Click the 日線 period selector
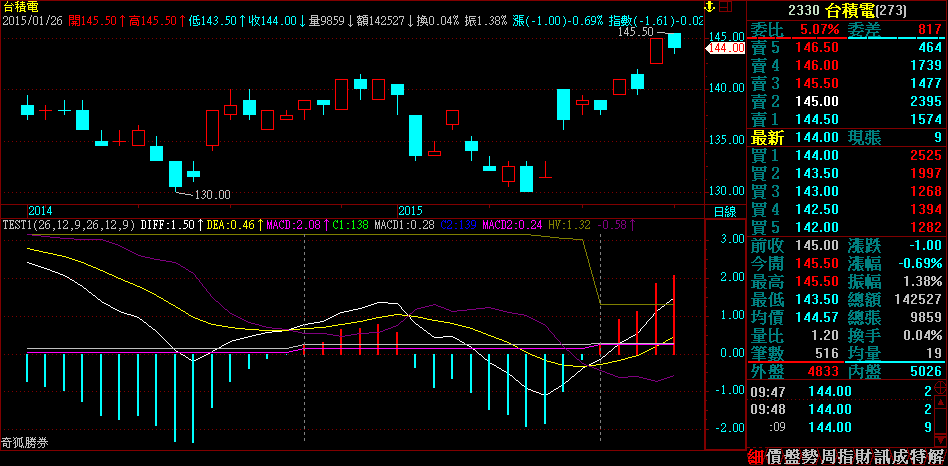This screenshot has height=466, width=948. pyautogui.click(x=724, y=212)
